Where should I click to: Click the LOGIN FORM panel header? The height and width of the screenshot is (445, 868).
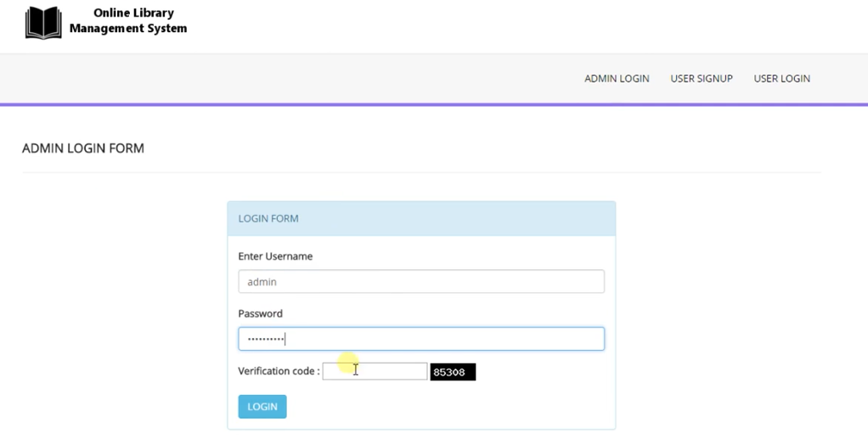[x=421, y=218]
